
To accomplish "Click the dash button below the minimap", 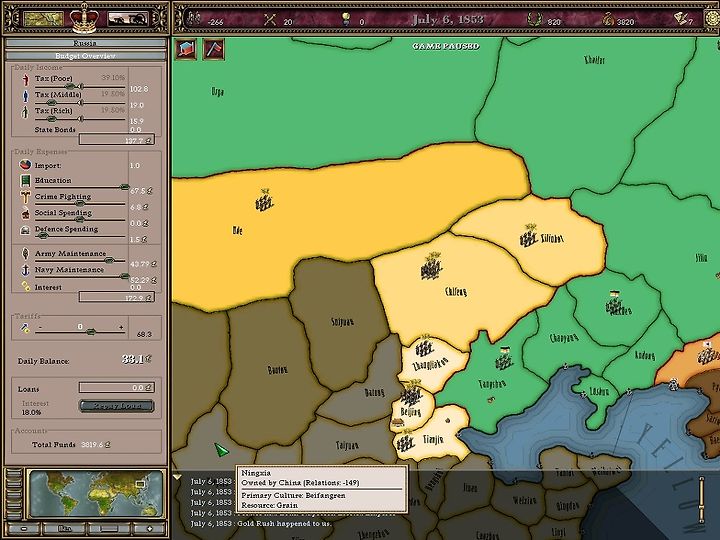I will (x=108, y=529).
